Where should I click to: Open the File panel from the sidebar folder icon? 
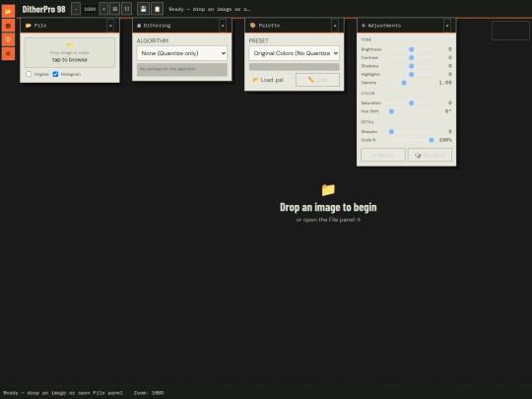click(x=8, y=11)
